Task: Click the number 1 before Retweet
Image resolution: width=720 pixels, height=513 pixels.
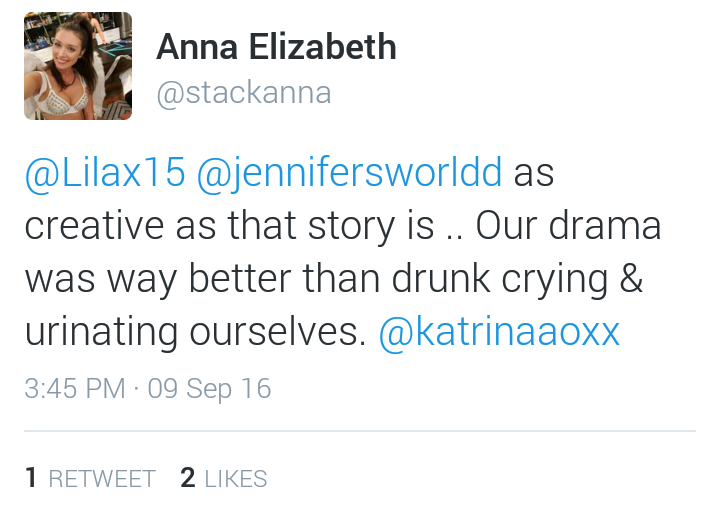Action: [31, 478]
